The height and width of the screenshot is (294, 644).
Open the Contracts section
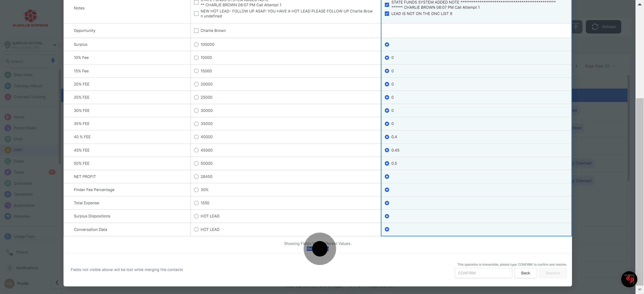[23, 183]
